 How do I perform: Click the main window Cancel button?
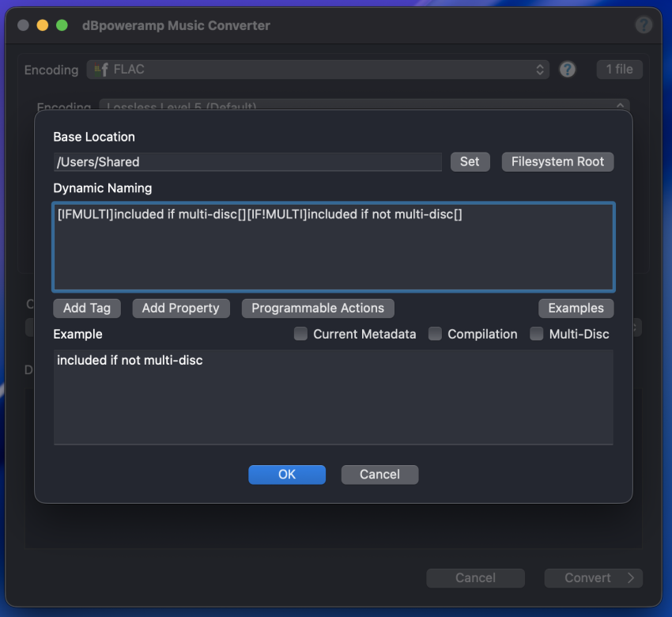(x=475, y=578)
